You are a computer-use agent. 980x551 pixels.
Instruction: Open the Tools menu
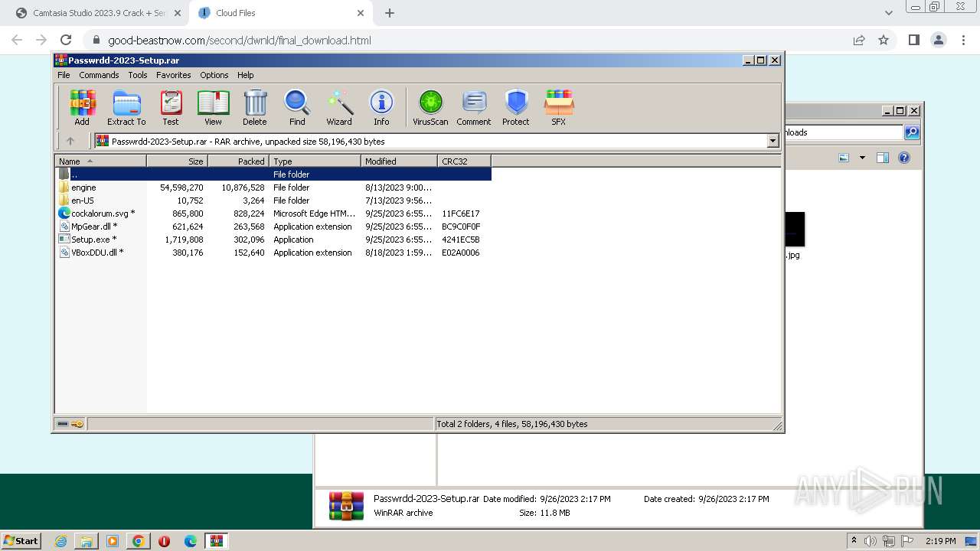pos(138,75)
